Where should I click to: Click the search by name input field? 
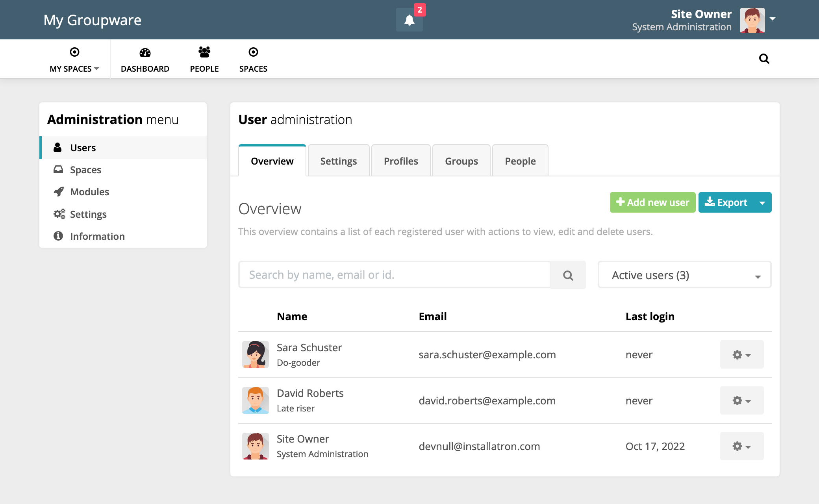394,275
